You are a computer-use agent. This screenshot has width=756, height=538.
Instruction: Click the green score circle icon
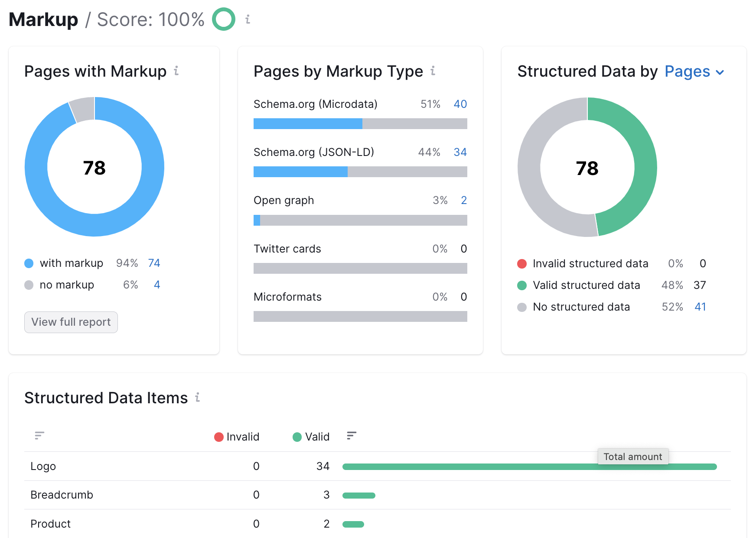point(224,19)
